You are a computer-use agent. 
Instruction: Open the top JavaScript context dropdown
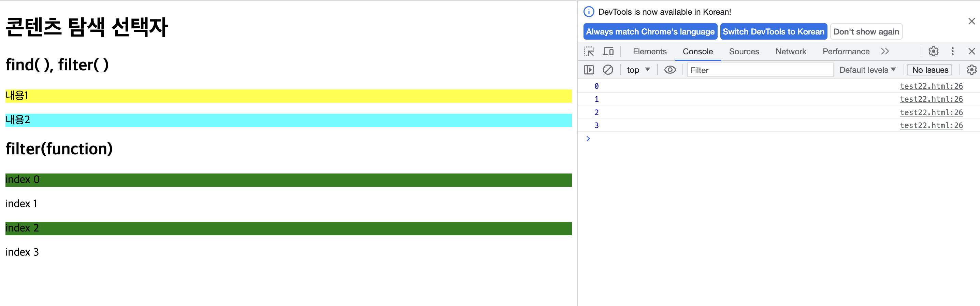(638, 70)
